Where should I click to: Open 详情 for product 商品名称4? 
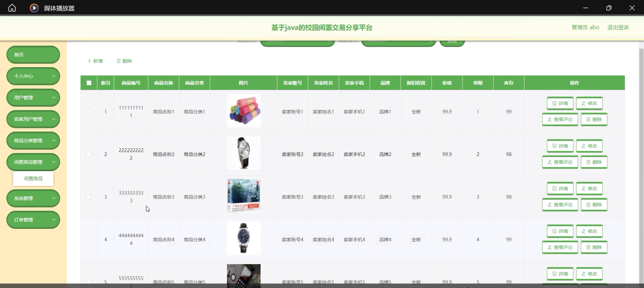(560, 231)
